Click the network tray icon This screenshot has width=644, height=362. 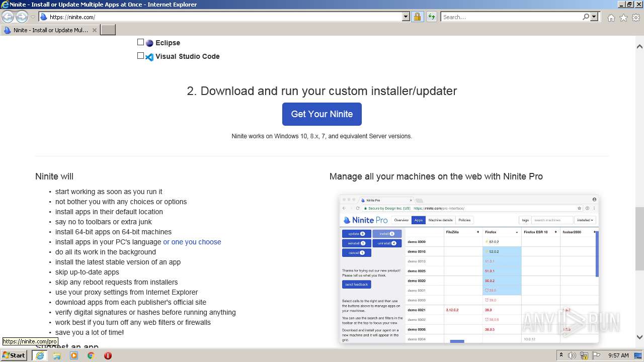point(584,355)
